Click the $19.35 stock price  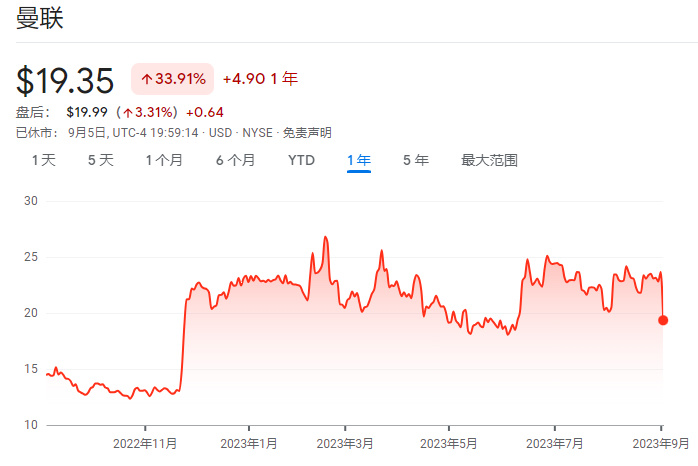[x=65, y=81]
